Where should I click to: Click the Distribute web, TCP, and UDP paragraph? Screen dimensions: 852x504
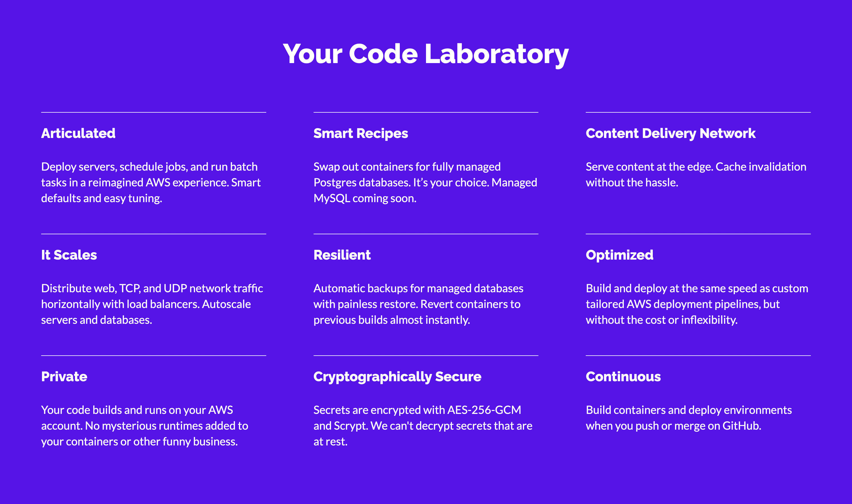[x=152, y=304]
